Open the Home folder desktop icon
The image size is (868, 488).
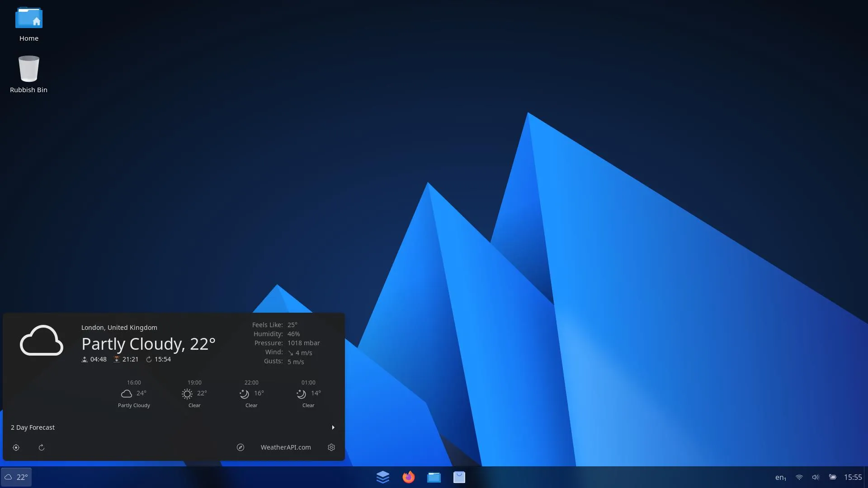tap(29, 24)
